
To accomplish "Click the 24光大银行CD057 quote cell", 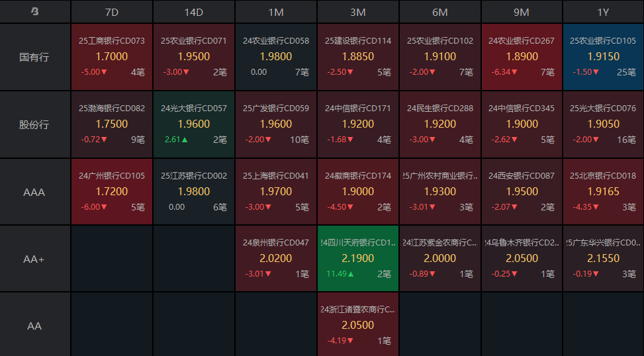I will (194, 124).
